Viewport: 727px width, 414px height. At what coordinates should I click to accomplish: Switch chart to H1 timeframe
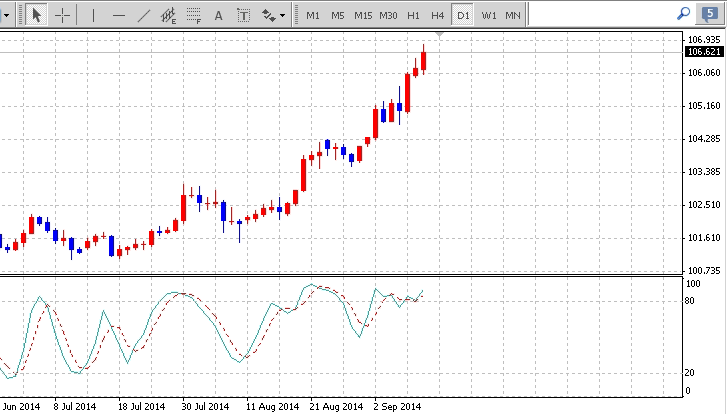(x=413, y=15)
